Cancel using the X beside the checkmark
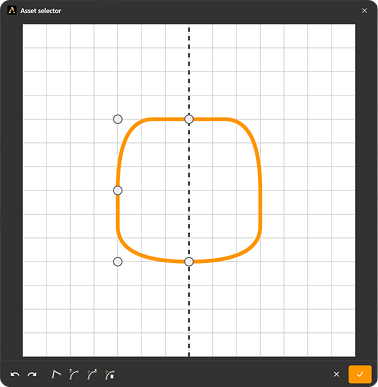Image resolution: width=378 pixels, height=387 pixels. pos(336,374)
